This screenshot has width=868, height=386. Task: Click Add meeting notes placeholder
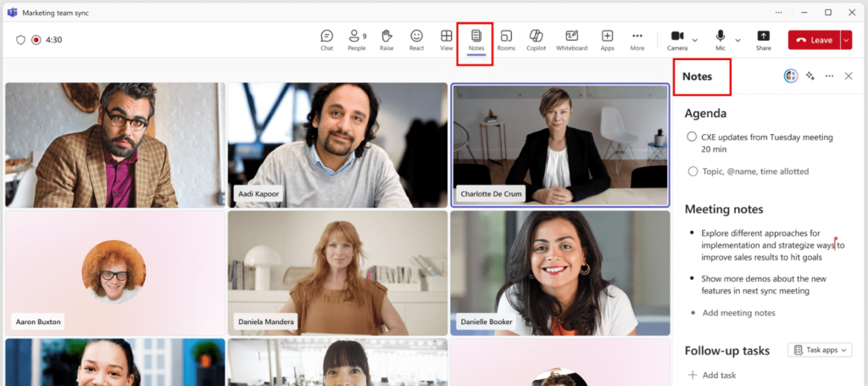pyautogui.click(x=738, y=313)
